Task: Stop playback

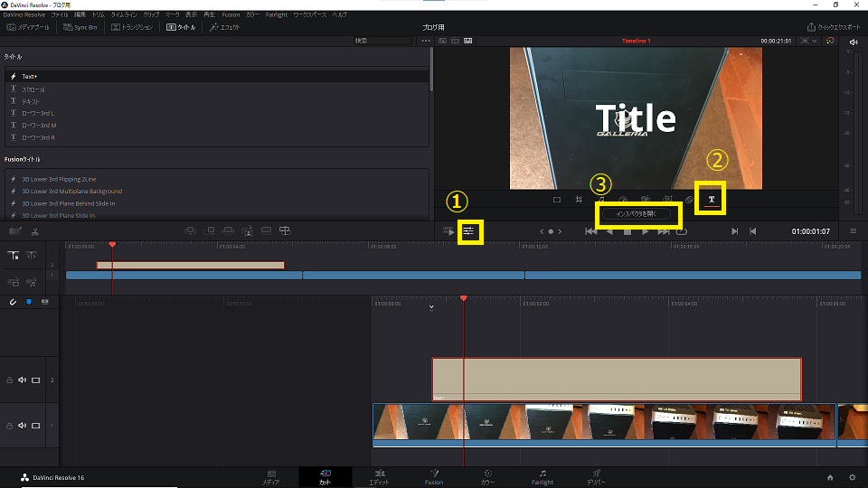Action: pos(627,231)
